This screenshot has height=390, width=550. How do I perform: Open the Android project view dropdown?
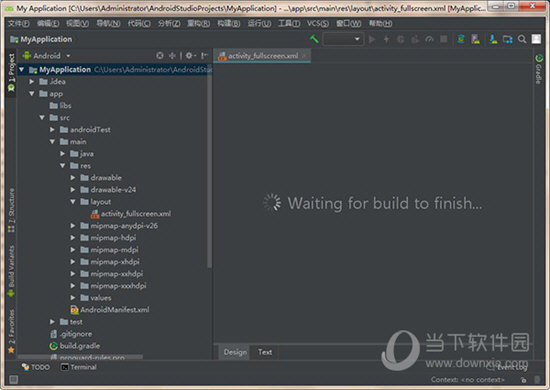click(x=46, y=55)
